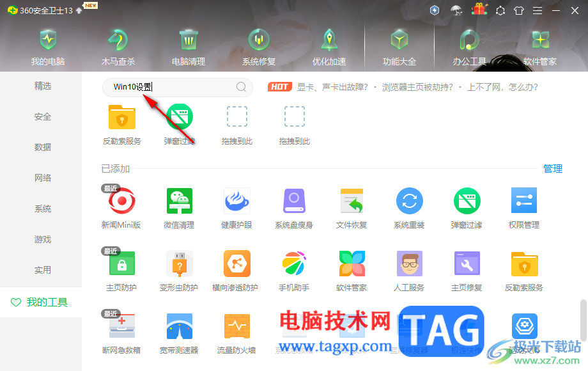This screenshot has height=371, width=588.
Task: Click the blue shield lightning icon
Action: point(435,10)
